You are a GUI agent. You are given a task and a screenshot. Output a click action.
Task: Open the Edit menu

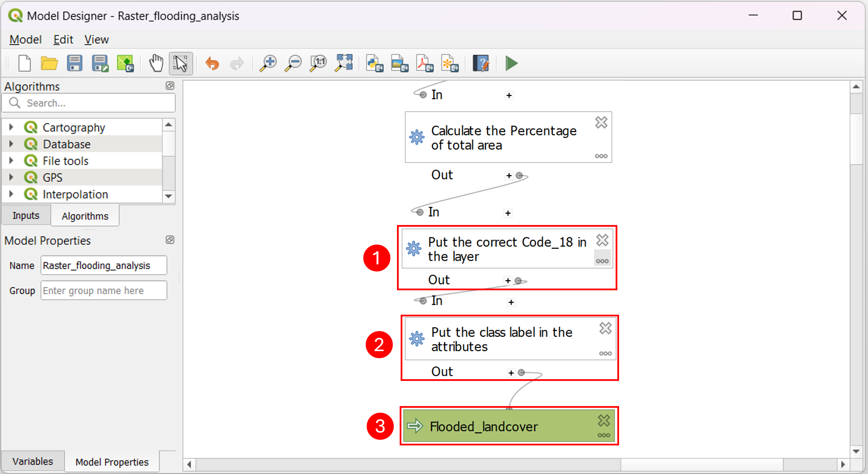click(x=63, y=40)
